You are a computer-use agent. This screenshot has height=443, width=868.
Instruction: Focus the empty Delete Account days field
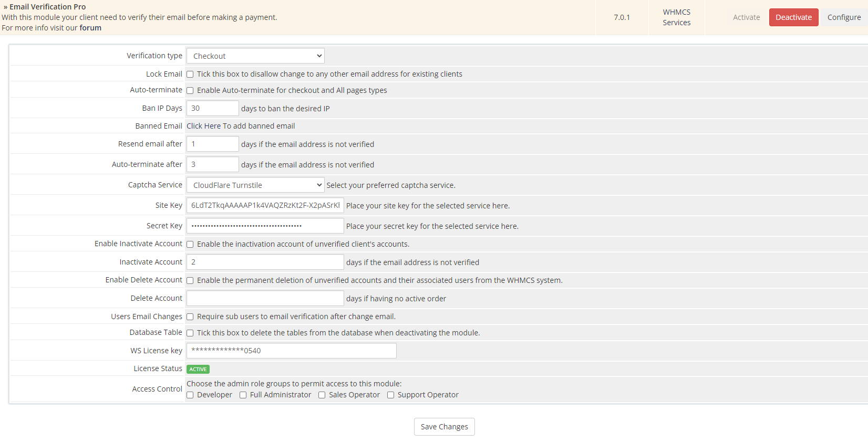pos(265,298)
